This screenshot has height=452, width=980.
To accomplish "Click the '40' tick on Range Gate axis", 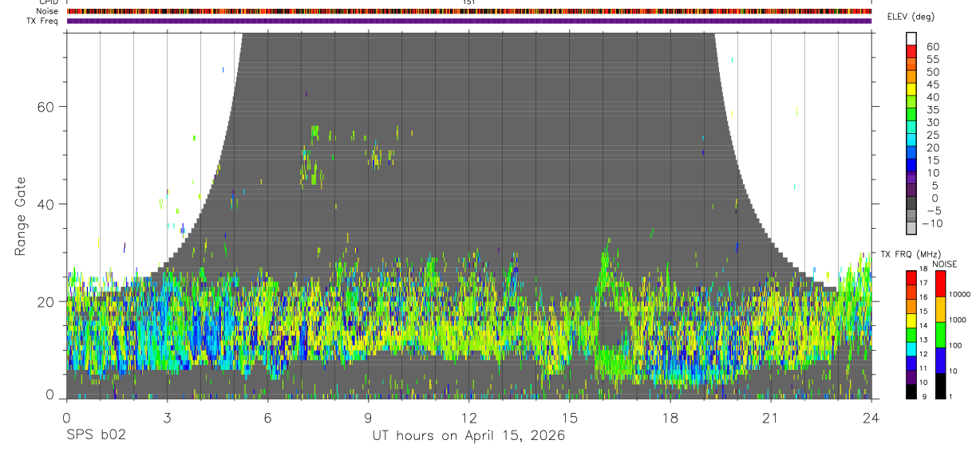I will click(48, 204).
